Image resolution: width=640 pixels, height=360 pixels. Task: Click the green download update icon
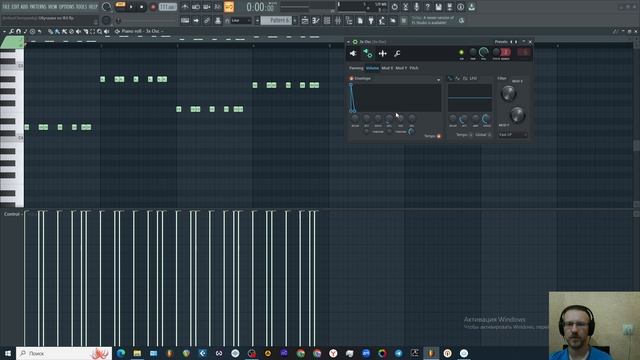[x=471, y=7]
